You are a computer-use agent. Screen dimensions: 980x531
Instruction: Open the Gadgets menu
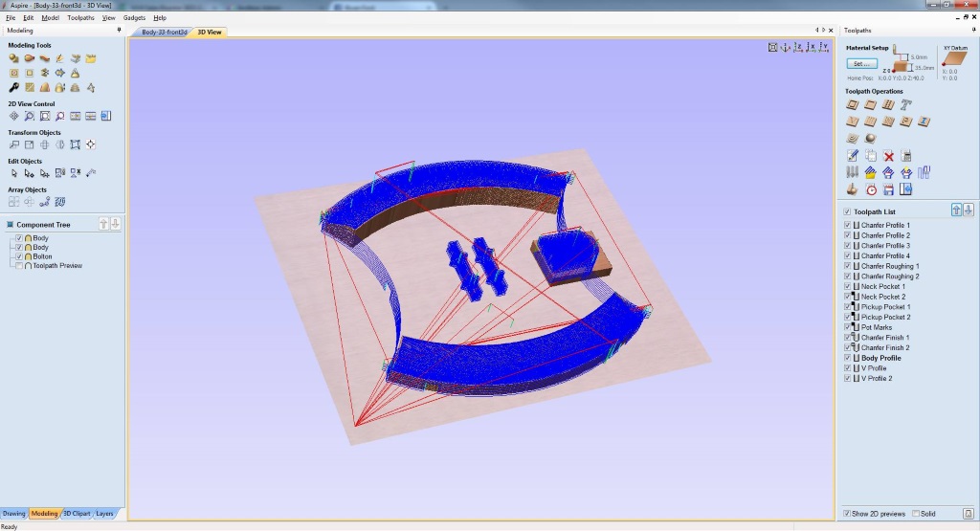point(134,17)
